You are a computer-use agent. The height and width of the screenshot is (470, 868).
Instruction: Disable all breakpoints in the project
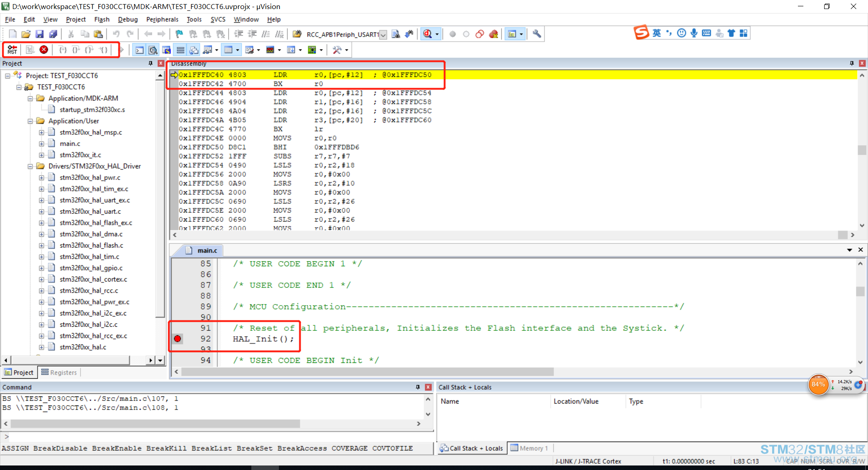tap(480, 34)
